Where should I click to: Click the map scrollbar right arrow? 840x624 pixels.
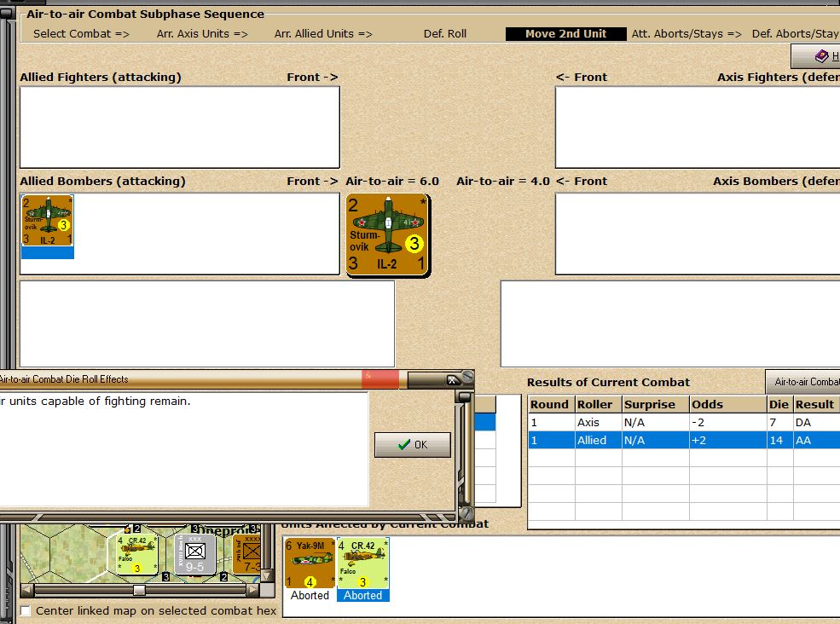pyautogui.click(x=252, y=590)
